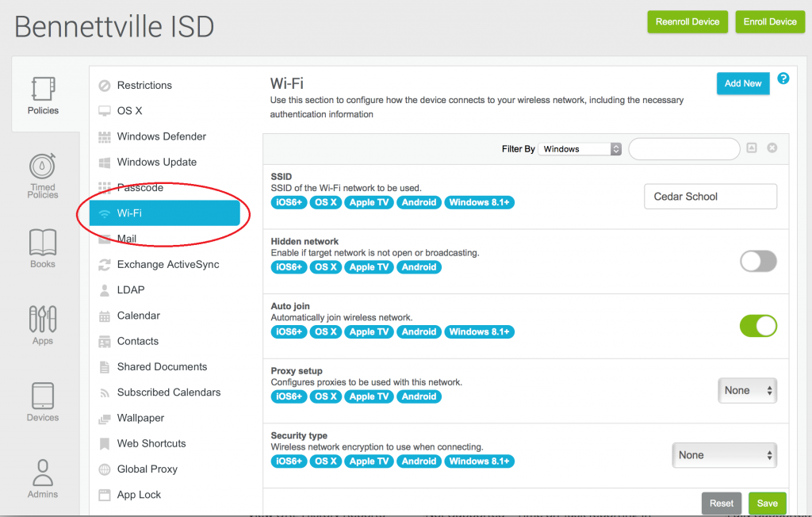Clear the filter with the X icon
Viewport: 812px width, 517px height.
click(x=772, y=148)
